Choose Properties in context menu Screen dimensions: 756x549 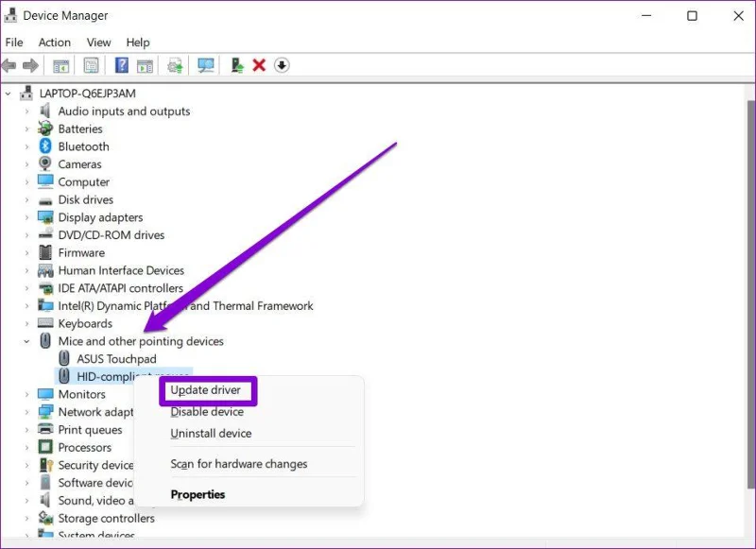198,494
